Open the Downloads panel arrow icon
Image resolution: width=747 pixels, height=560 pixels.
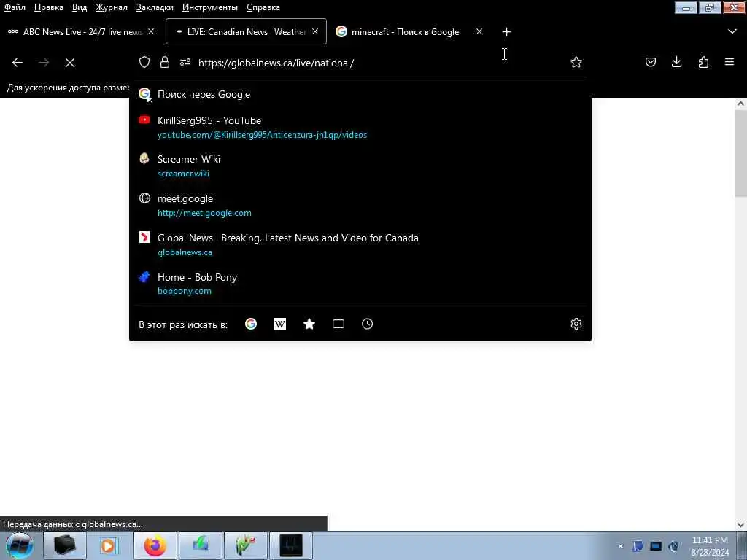pyautogui.click(x=676, y=62)
